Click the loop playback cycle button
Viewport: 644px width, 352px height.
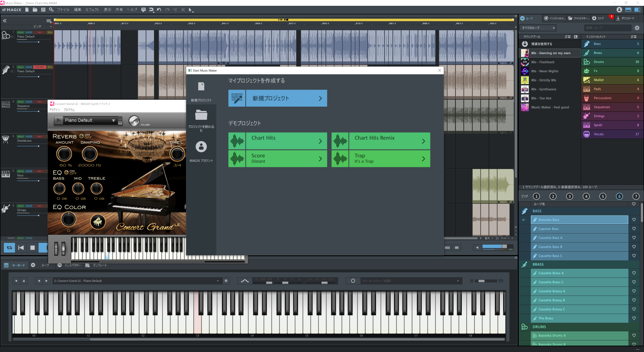pos(9,248)
